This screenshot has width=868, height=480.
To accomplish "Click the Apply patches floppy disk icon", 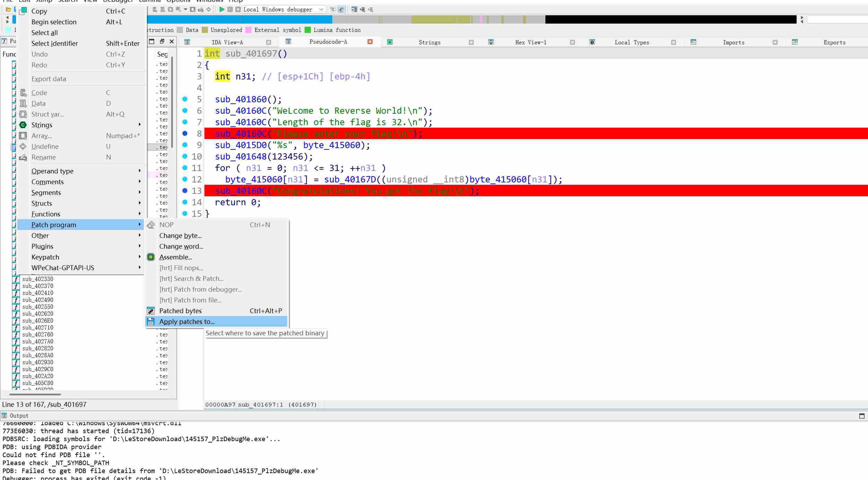I will point(151,322).
